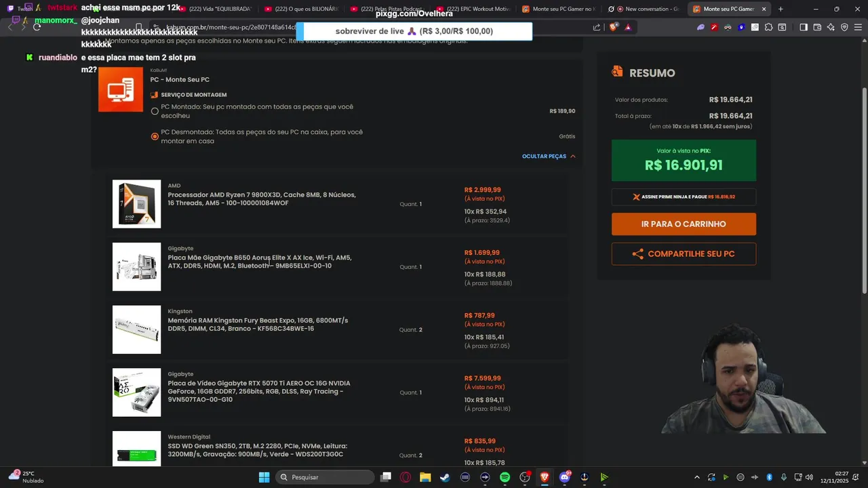
Task: Switch to New conversation tab
Action: point(644,9)
